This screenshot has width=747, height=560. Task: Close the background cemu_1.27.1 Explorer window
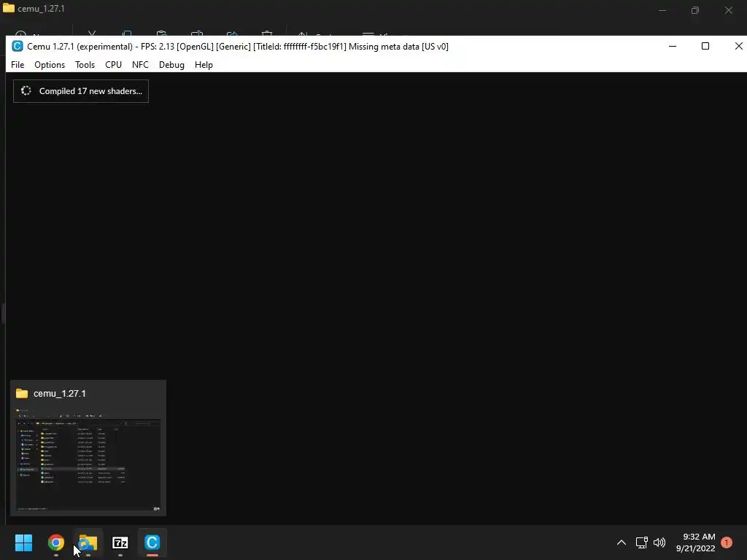(729, 10)
